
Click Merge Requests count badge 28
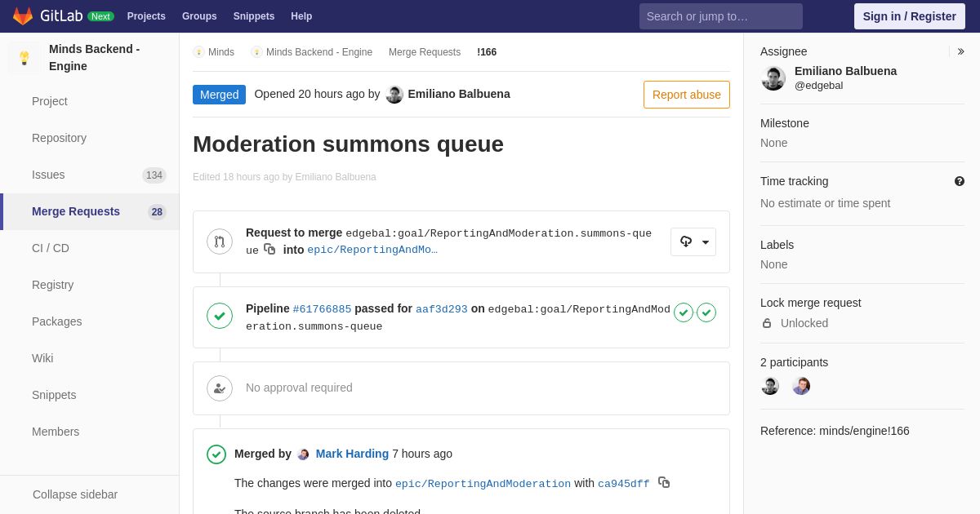click(157, 212)
